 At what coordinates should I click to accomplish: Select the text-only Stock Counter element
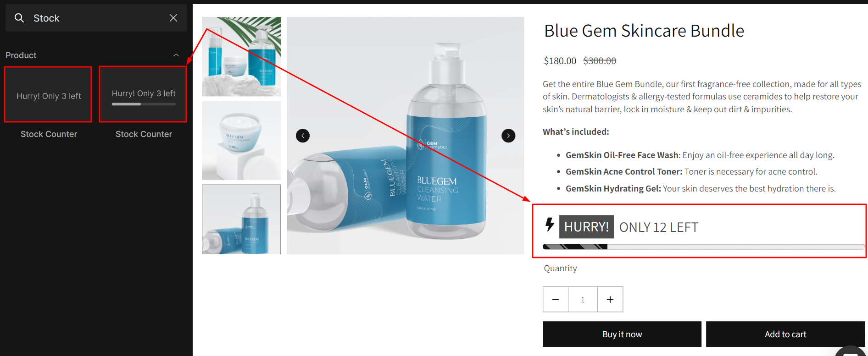pyautogui.click(x=48, y=94)
